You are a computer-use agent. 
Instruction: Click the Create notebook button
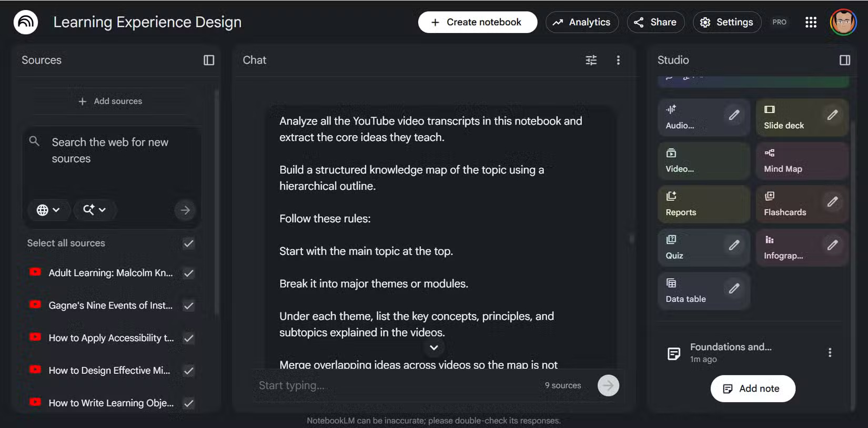(477, 22)
